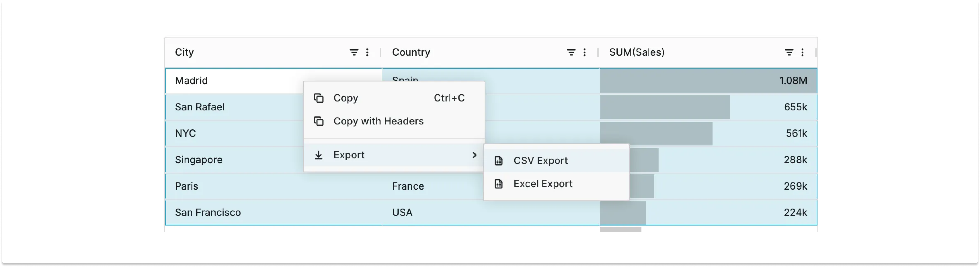Click the icon beside Copy with Headers
980x267 pixels.
pyautogui.click(x=319, y=121)
